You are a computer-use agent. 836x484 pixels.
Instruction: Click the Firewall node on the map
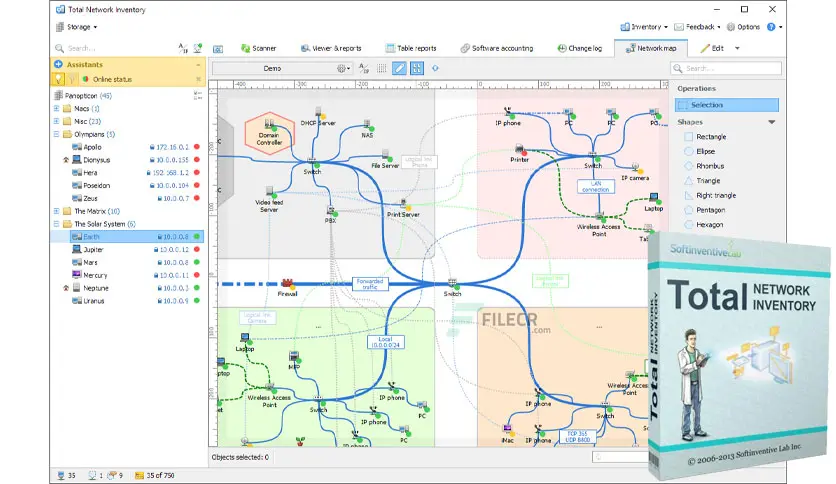[x=287, y=285]
